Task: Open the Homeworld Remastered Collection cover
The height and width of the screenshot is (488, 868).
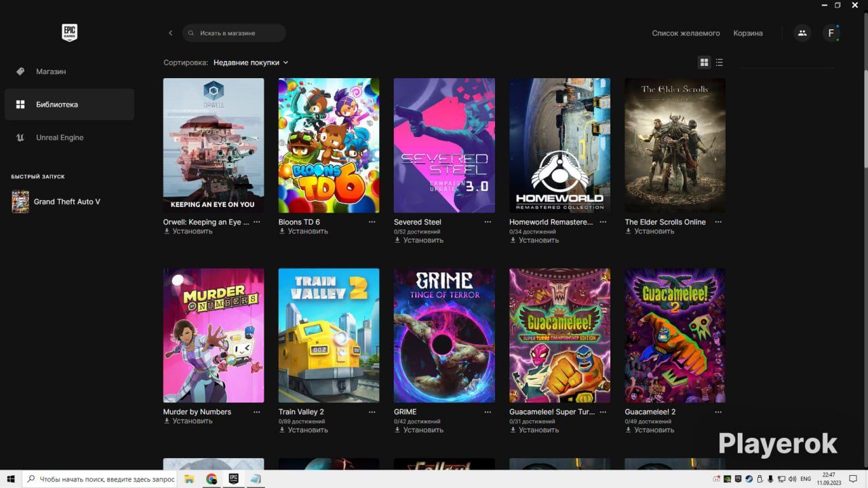Action: (559, 145)
